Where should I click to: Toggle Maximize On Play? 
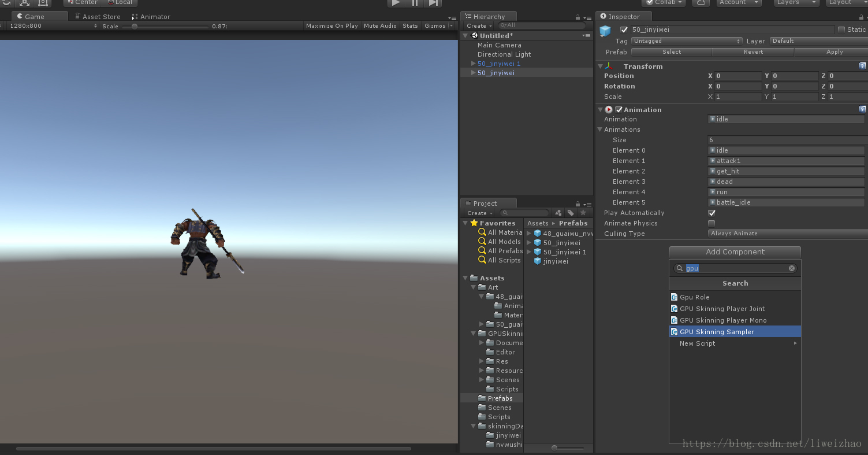(x=332, y=25)
